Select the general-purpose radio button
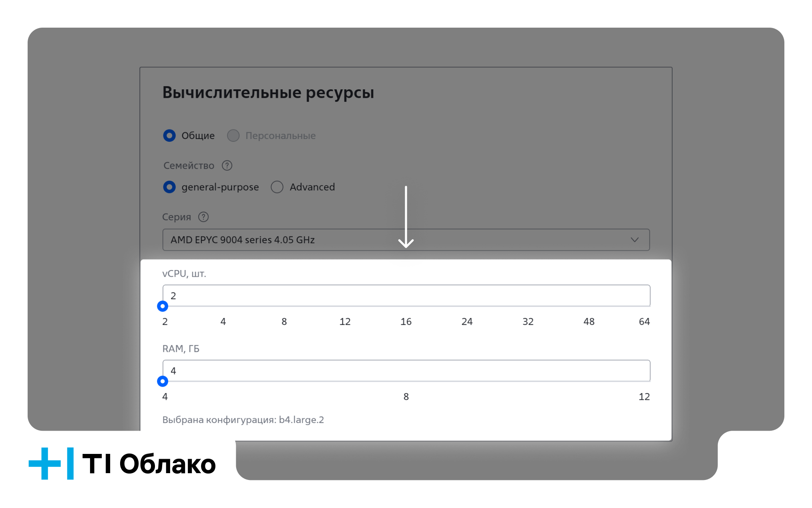This screenshot has height=508, width=812. (x=169, y=187)
